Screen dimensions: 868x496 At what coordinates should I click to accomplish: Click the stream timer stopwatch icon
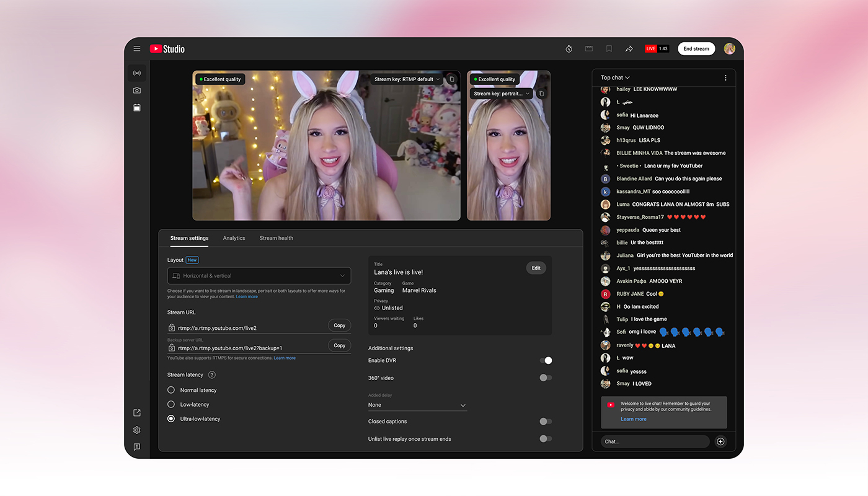[569, 48]
